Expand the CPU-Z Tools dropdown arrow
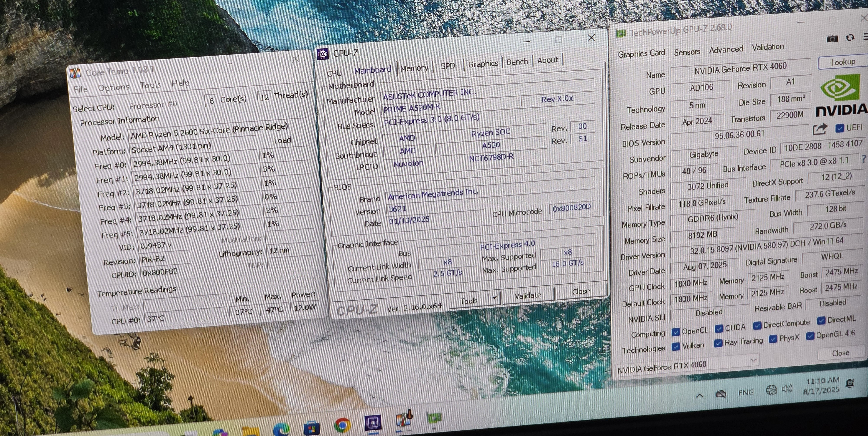The width and height of the screenshot is (868, 436). tap(494, 298)
